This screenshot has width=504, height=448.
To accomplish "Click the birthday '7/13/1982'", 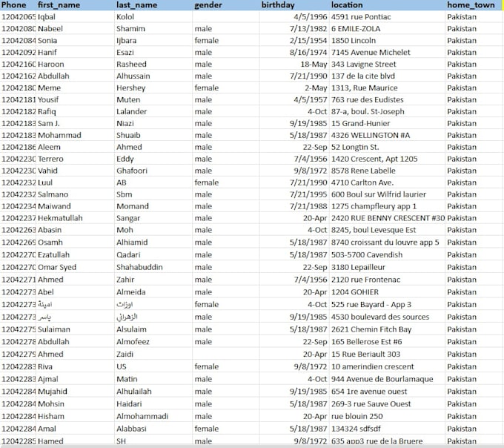I will 308,29.
